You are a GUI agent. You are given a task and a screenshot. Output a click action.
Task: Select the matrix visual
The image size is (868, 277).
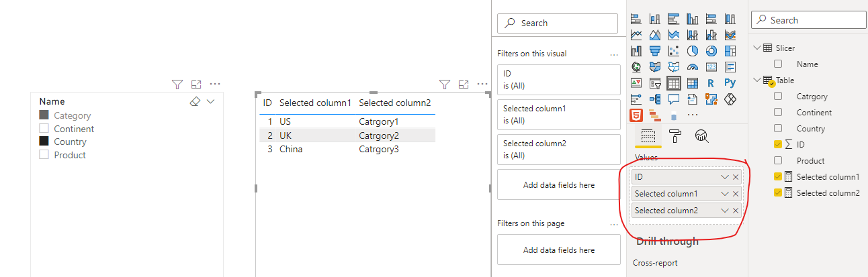coord(693,83)
